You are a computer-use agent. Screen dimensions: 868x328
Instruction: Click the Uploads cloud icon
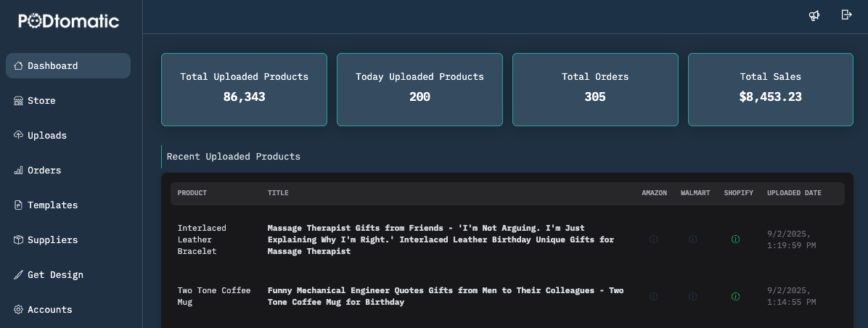[x=18, y=136]
